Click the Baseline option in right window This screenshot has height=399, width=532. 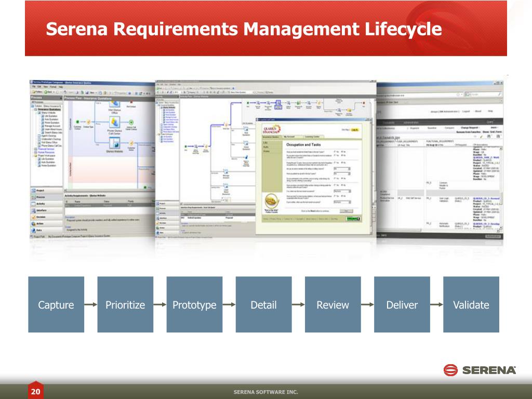(432, 128)
